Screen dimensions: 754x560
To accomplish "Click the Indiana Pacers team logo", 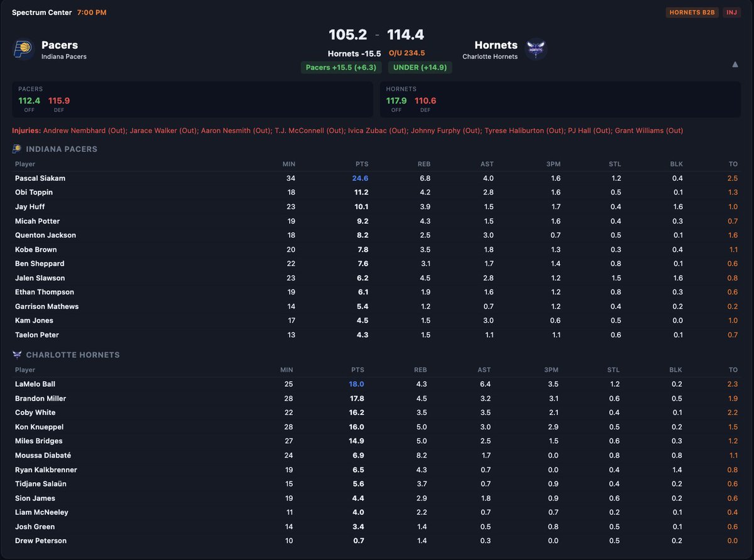I will tap(24, 50).
